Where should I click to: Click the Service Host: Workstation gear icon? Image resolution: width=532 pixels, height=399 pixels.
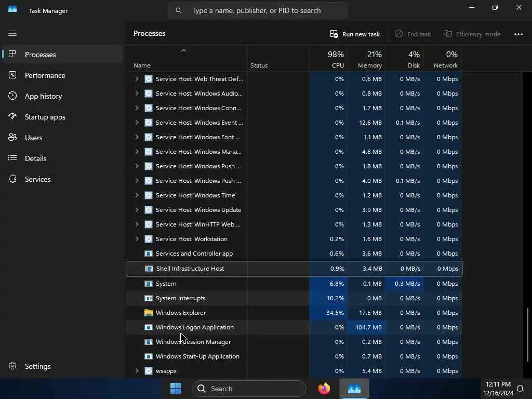[148, 239]
